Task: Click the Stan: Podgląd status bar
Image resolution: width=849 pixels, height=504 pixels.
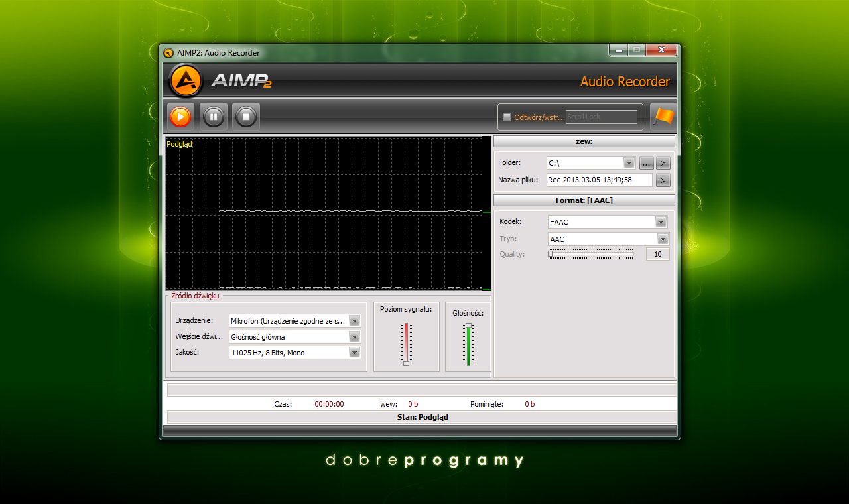Action: tap(422, 417)
